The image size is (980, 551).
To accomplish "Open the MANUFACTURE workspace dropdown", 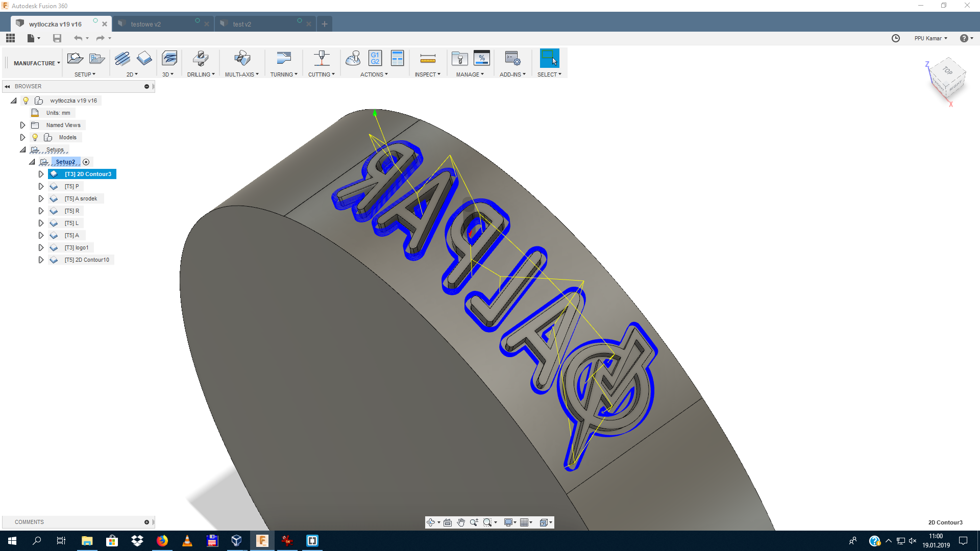I will tap(37, 63).
